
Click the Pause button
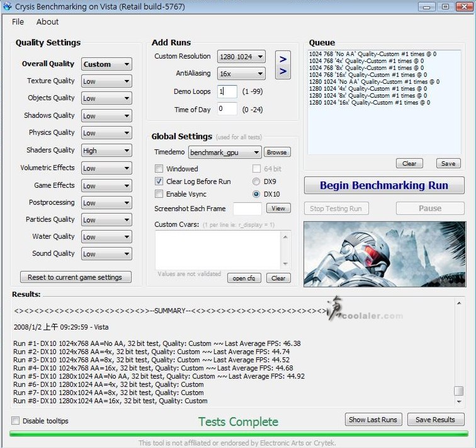click(430, 209)
